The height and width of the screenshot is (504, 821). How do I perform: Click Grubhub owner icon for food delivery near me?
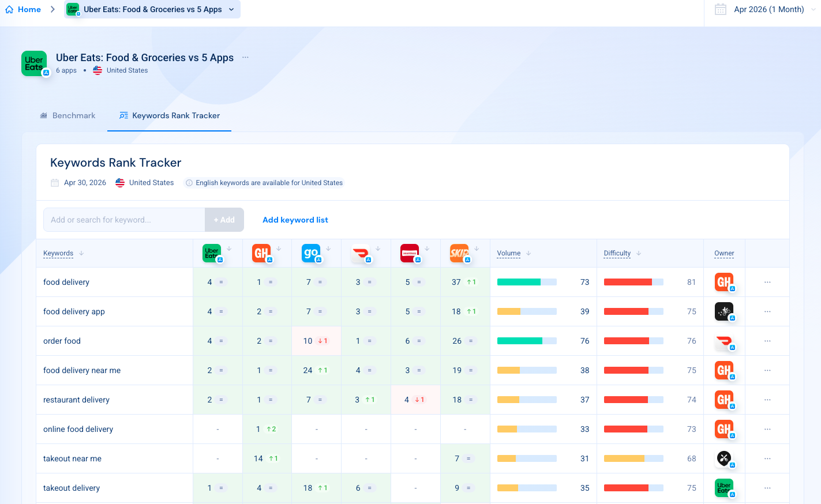[x=724, y=370]
